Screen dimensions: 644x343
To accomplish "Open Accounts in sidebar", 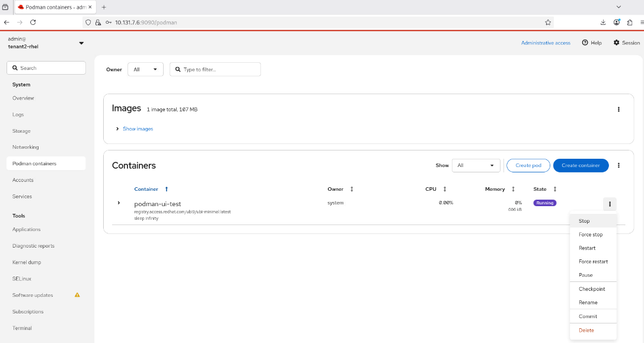I will tap(46, 179).
